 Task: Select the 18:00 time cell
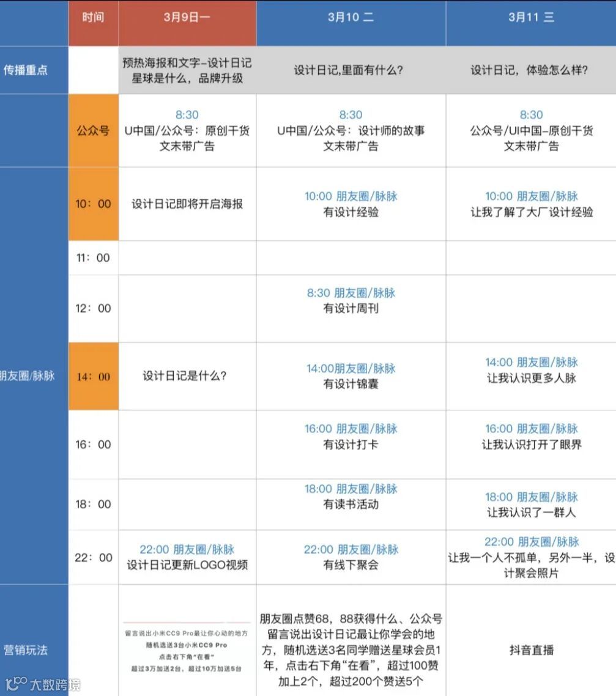[x=93, y=504]
